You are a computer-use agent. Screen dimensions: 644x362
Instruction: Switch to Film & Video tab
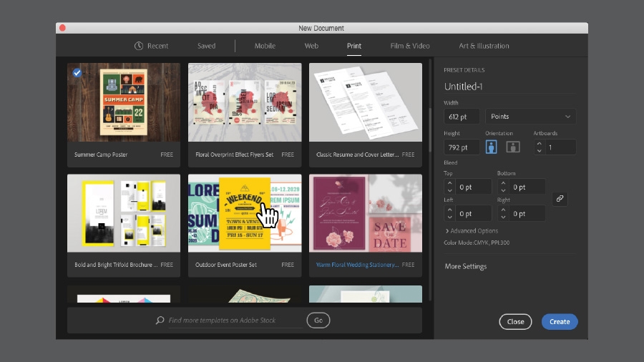tap(410, 46)
